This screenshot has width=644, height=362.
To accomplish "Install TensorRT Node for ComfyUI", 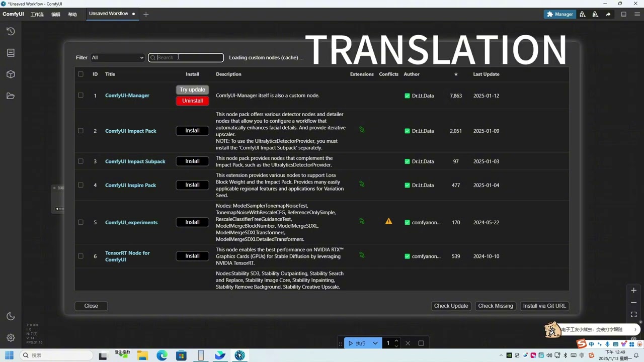I will (x=192, y=256).
